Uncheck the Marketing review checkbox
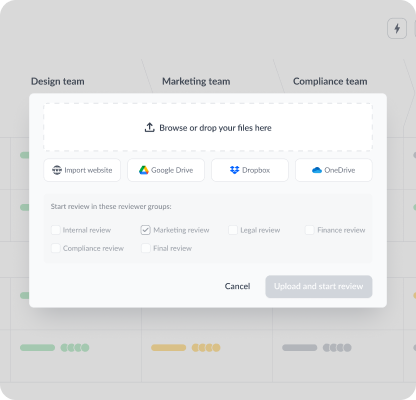 (145, 230)
